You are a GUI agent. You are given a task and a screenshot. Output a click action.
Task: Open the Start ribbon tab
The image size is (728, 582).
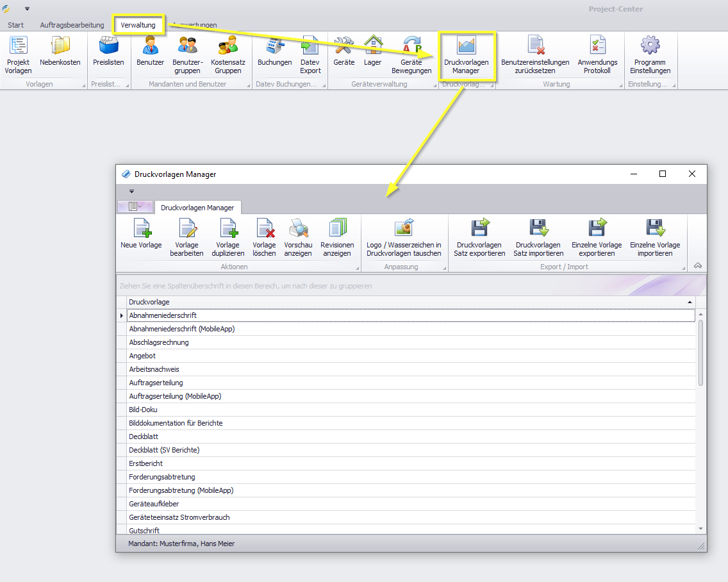(x=16, y=25)
